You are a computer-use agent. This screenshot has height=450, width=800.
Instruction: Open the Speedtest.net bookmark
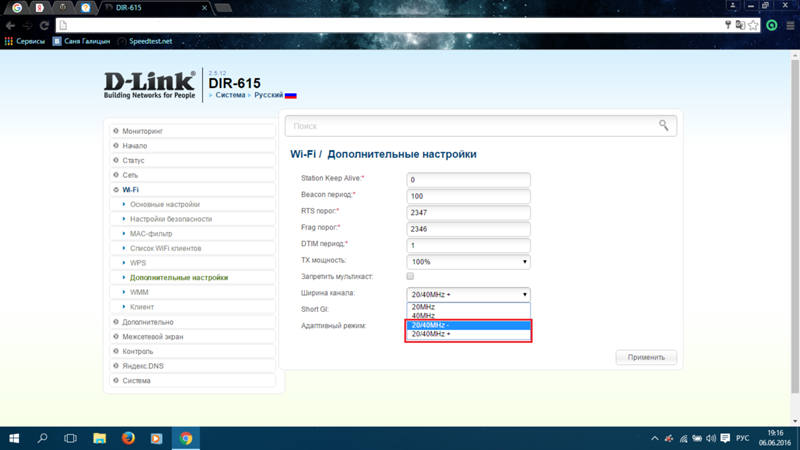[145, 41]
